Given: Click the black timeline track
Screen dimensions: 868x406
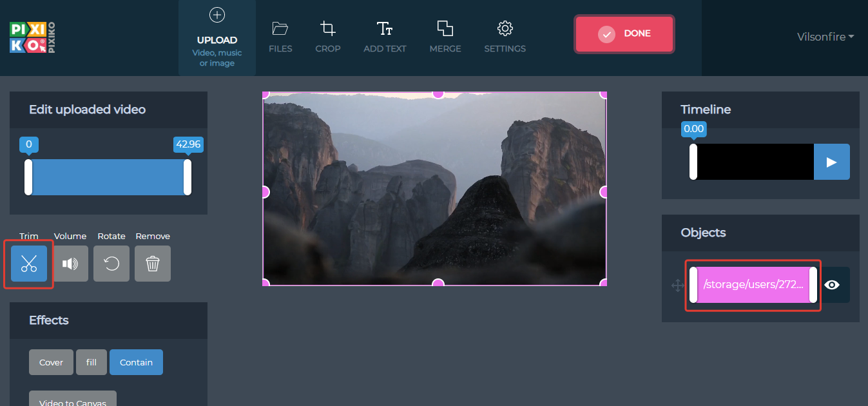Looking at the screenshot, I should coord(755,162).
